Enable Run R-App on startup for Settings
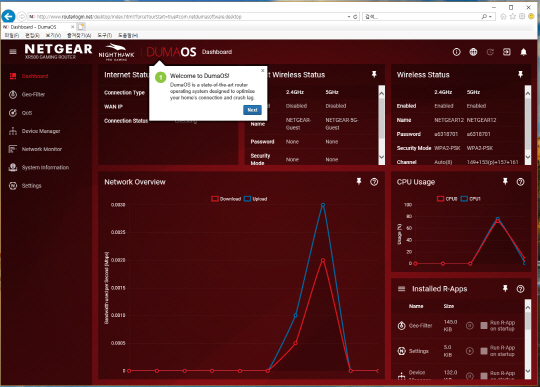This screenshot has height=387, width=540. (x=484, y=351)
